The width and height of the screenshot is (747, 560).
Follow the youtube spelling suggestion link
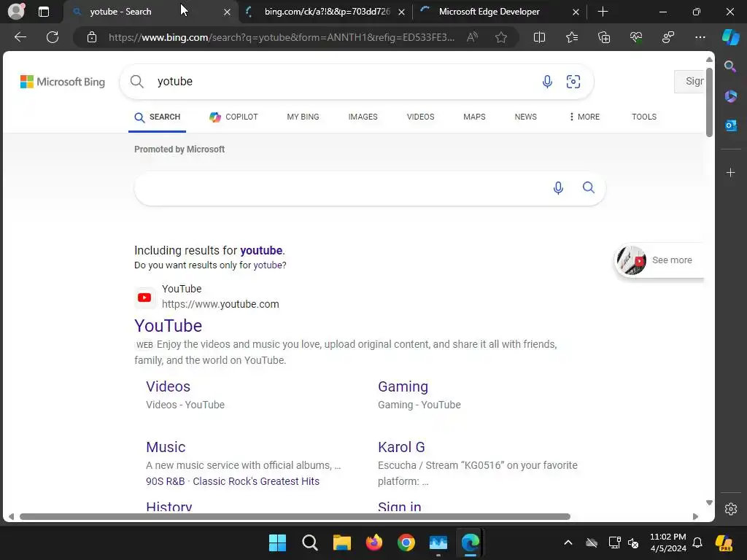[x=261, y=251]
